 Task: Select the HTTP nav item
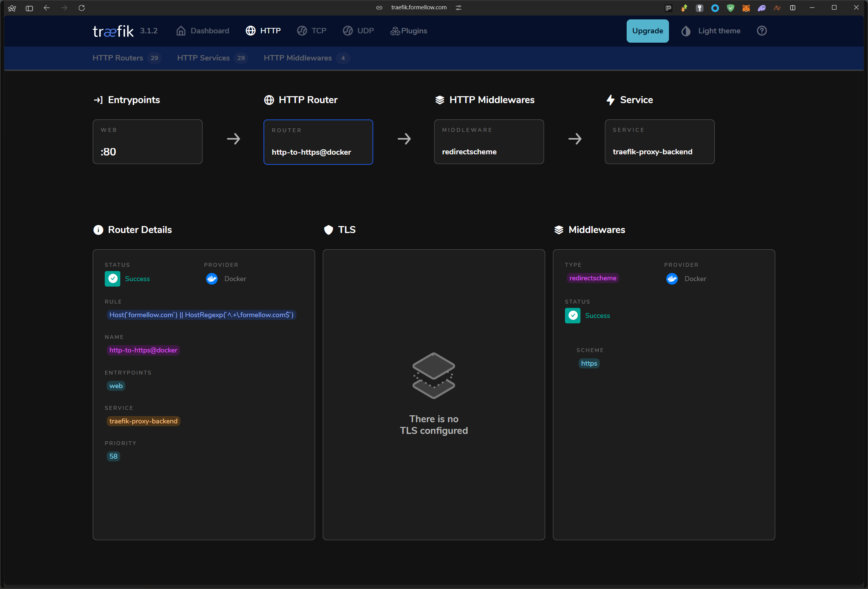tap(263, 31)
